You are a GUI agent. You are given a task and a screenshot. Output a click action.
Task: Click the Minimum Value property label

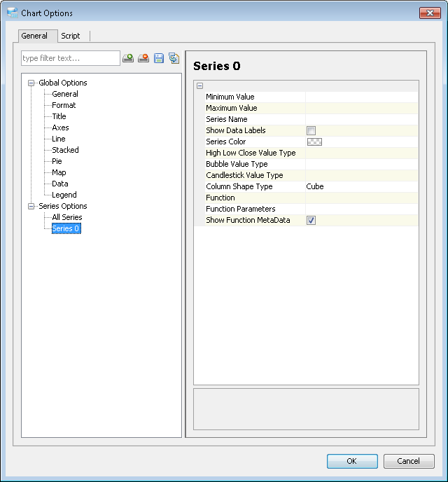click(230, 97)
